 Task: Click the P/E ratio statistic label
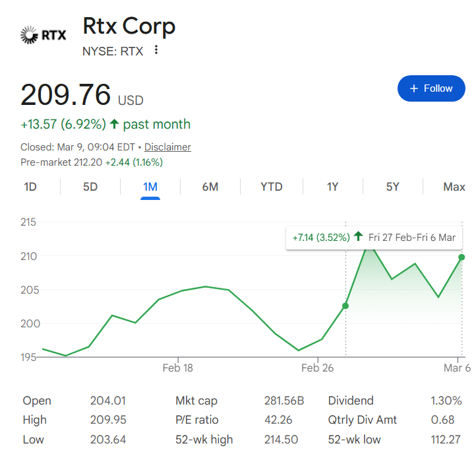coord(196,420)
